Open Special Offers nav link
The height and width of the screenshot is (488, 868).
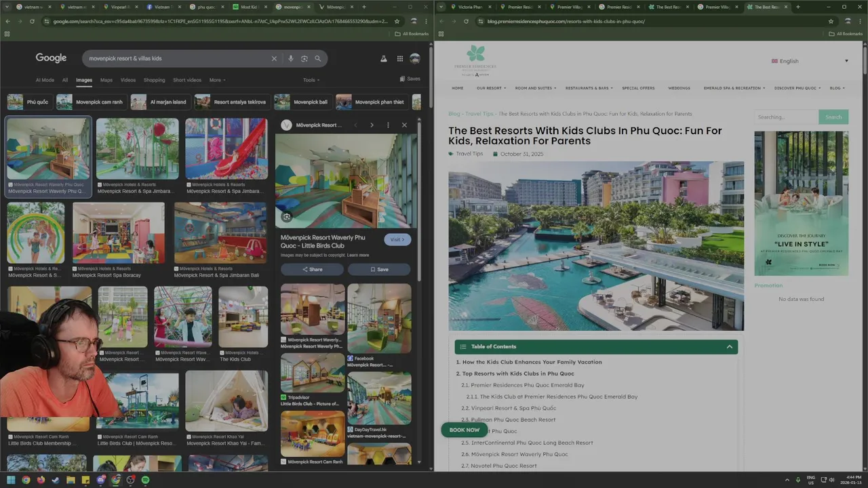click(638, 88)
